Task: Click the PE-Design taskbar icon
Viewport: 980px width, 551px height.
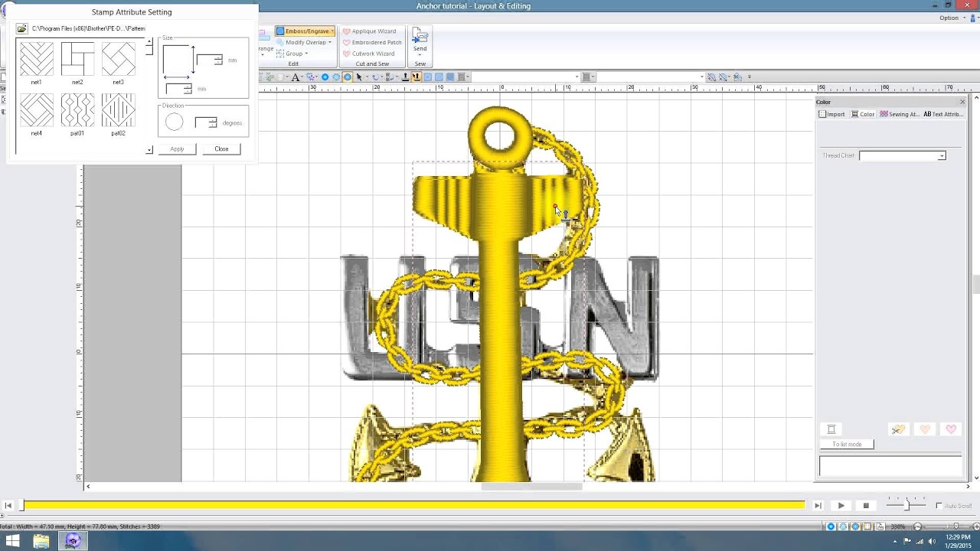Action: coord(73,541)
